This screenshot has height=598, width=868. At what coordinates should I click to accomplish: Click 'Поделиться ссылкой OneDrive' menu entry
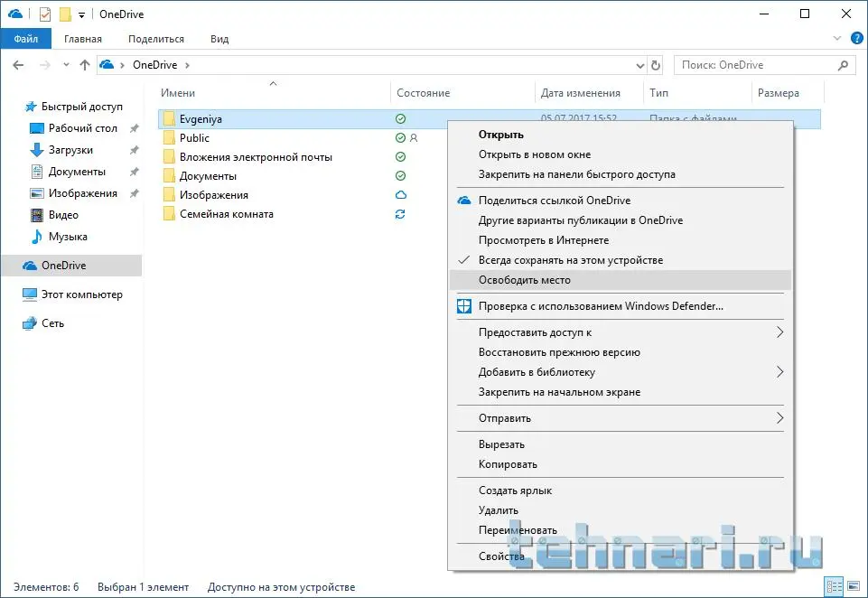click(554, 201)
